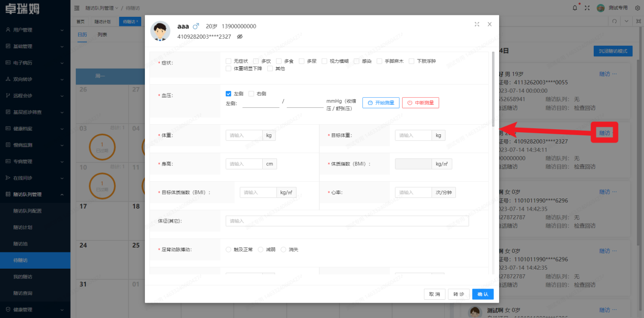644x318 pixels.
Task: Switch to the 列表 tab
Action: 102,35
